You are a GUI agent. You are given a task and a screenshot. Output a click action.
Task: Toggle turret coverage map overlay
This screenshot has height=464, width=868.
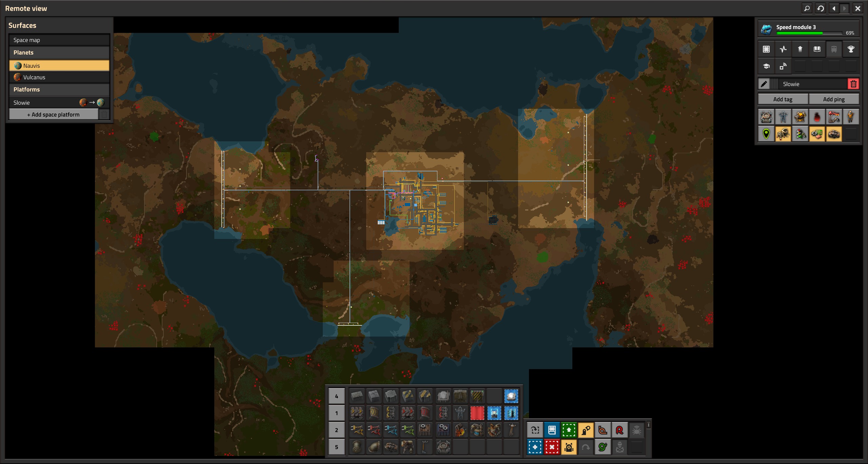pyautogui.click(x=800, y=117)
